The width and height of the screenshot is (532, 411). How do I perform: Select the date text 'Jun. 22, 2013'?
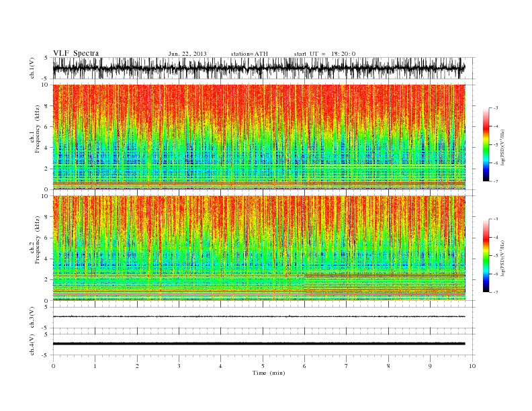[x=187, y=54]
